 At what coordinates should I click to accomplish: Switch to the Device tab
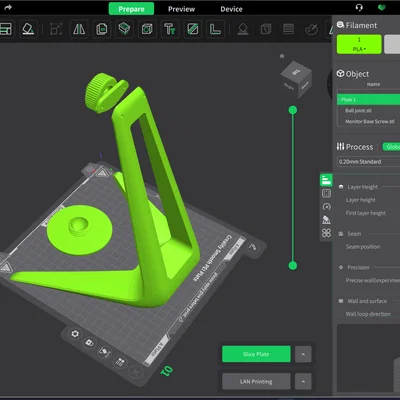(x=231, y=9)
